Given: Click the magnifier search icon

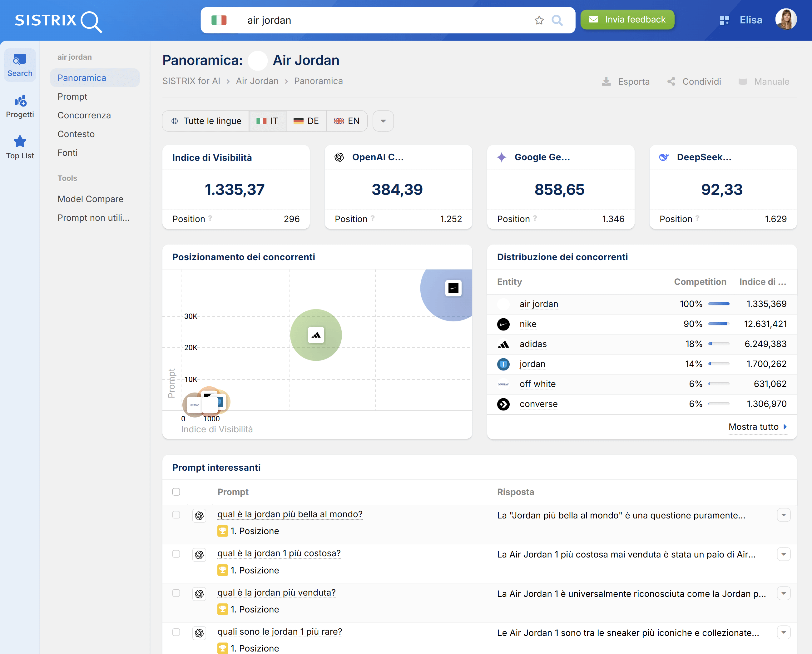Looking at the screenshot, I should (557, 20).
